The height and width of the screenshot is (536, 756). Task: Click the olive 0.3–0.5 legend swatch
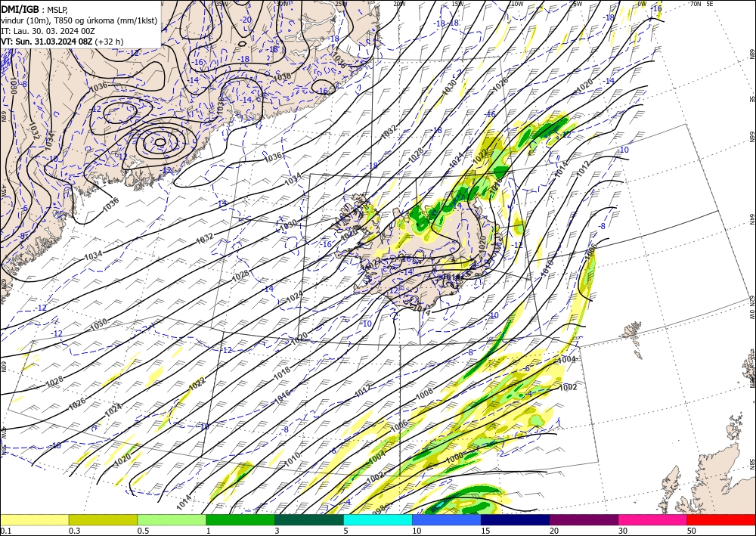tap(103, 519)
